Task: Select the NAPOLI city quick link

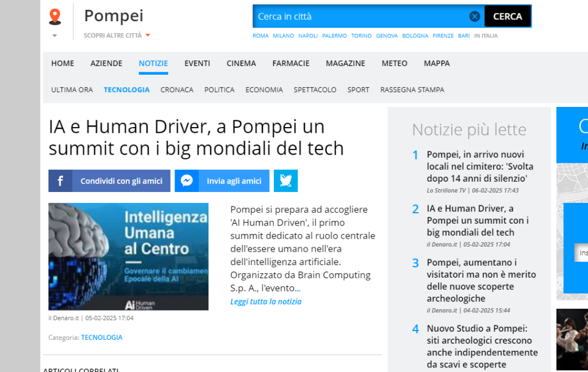Action: (308, 36)
